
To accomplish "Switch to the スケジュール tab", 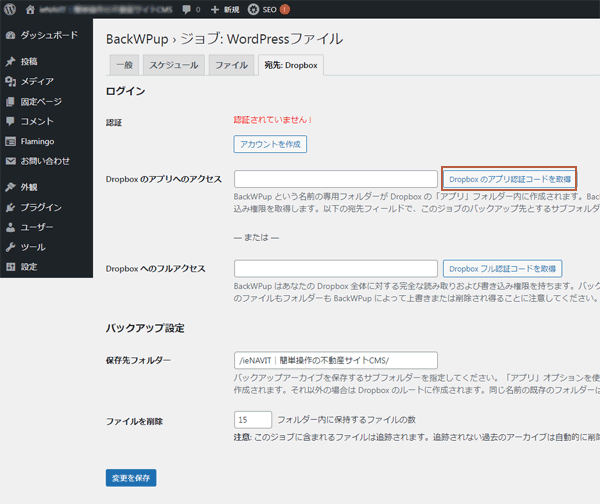I will tap(174, 65).
